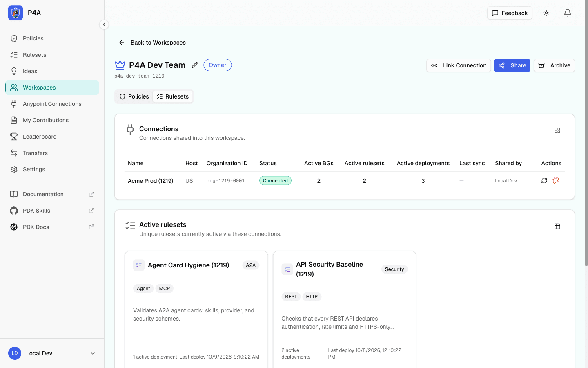The image size is (588, 368).
Task: Click the Active rulesets checklist icon
Action: coord(130,225)
